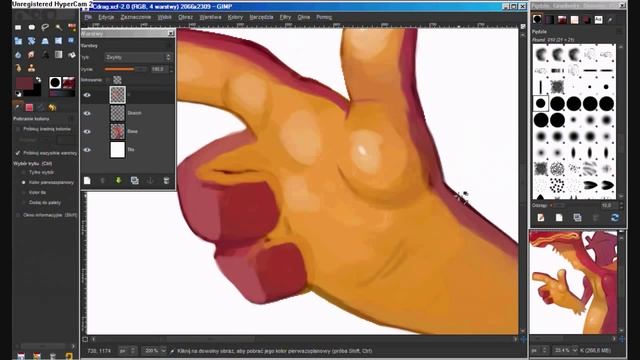The height and width of the screenshot is (360, 640).
Task: Hide the Base layer via eye icon
Action: click(87, 131)
